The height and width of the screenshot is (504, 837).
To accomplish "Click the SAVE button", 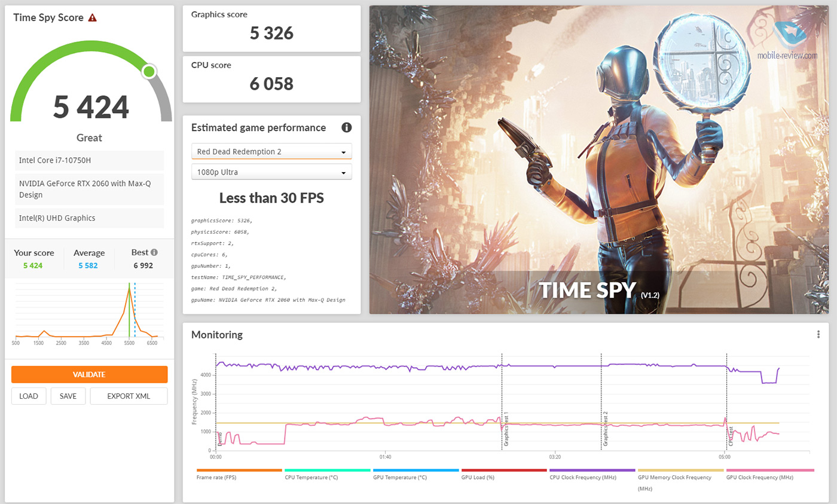I will click(68, 396).
